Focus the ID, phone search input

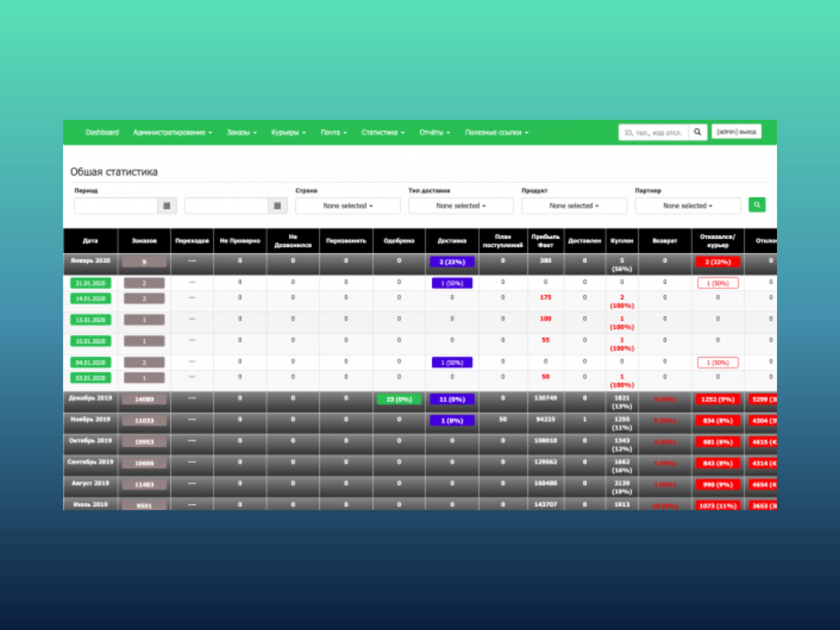[x=653, y=132]
